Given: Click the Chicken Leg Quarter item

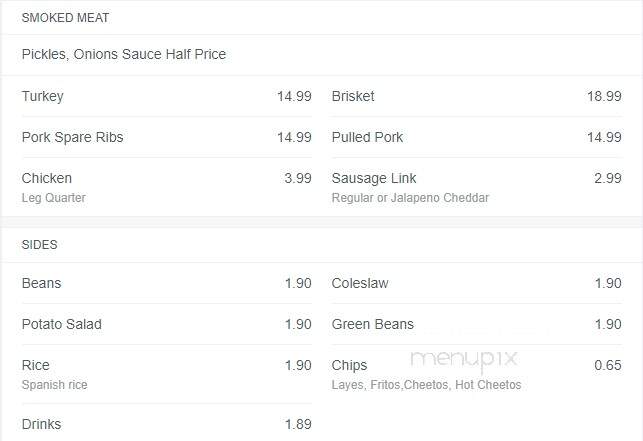Looking at the screenshot, I should [x=166, y=187].
